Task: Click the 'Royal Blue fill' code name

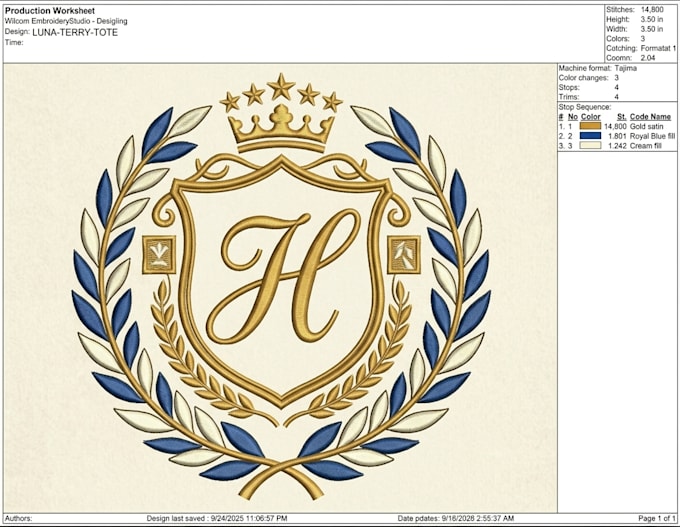Action: point(653,136)
